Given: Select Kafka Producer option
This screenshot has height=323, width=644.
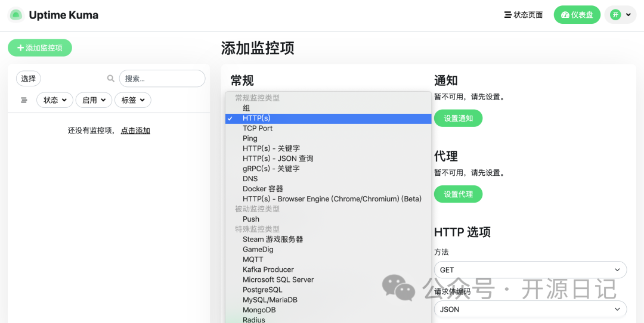Looking at the screenshot, I should (x=329, y=269).
